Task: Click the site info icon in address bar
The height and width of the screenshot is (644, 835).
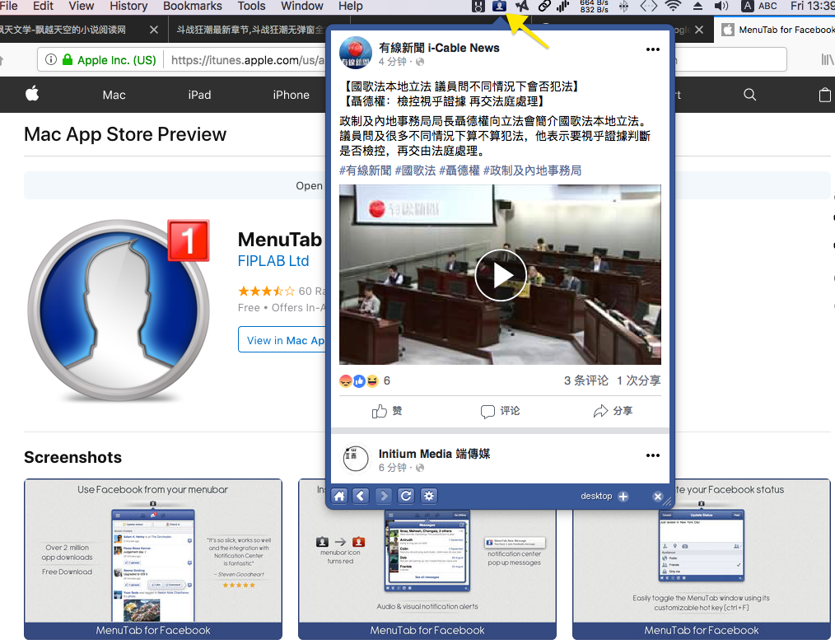Action: 51,59
